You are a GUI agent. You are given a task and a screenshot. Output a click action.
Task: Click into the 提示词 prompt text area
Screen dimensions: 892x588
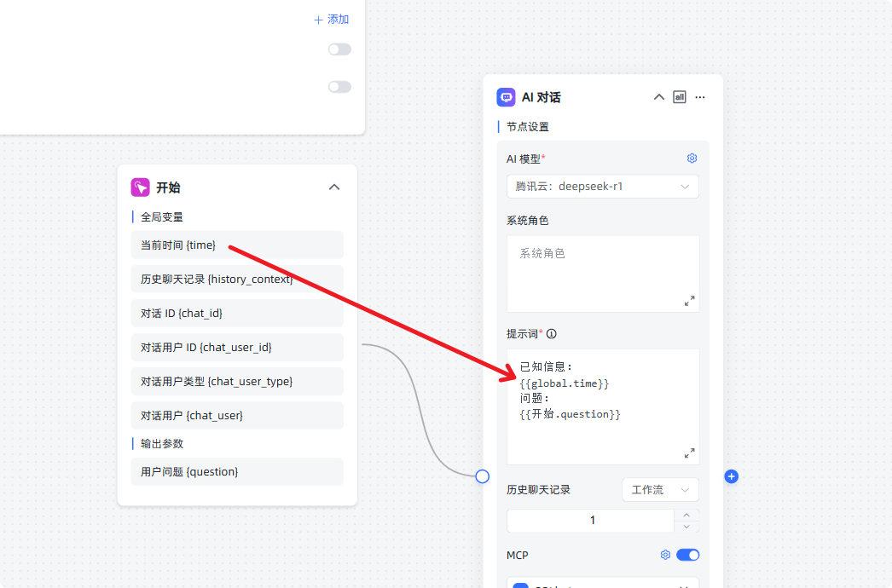tap(602, 406)
